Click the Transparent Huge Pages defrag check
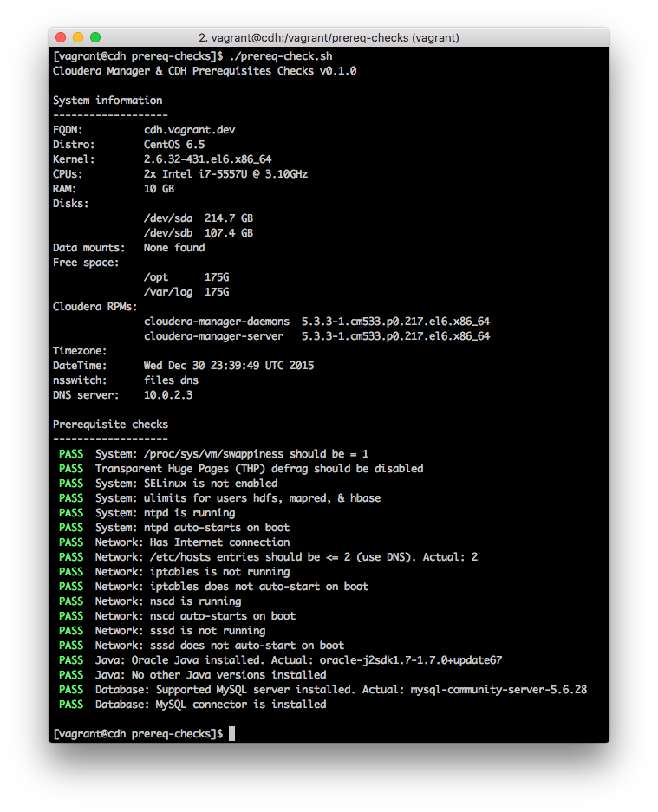The image size is (658, 812). pos(240,469)
